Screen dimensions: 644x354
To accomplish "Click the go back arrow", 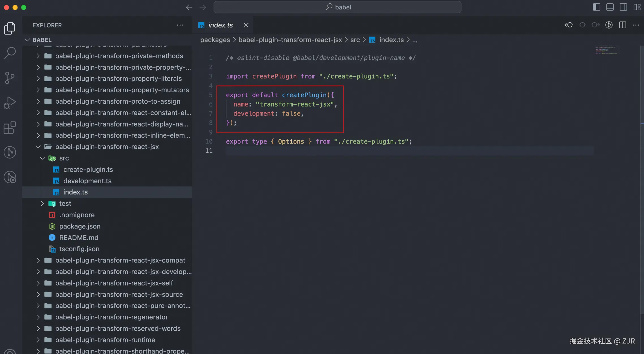I will [x=189, y=7].
